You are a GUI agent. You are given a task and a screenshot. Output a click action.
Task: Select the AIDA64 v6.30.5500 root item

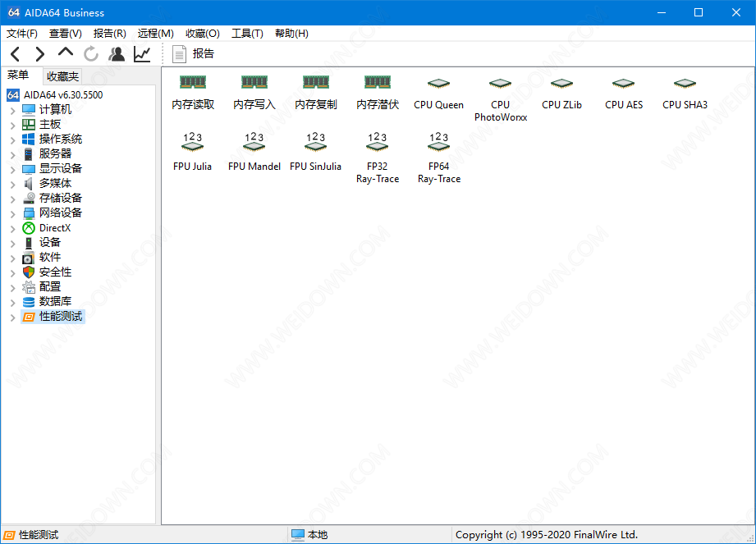(x=55, y=95)
